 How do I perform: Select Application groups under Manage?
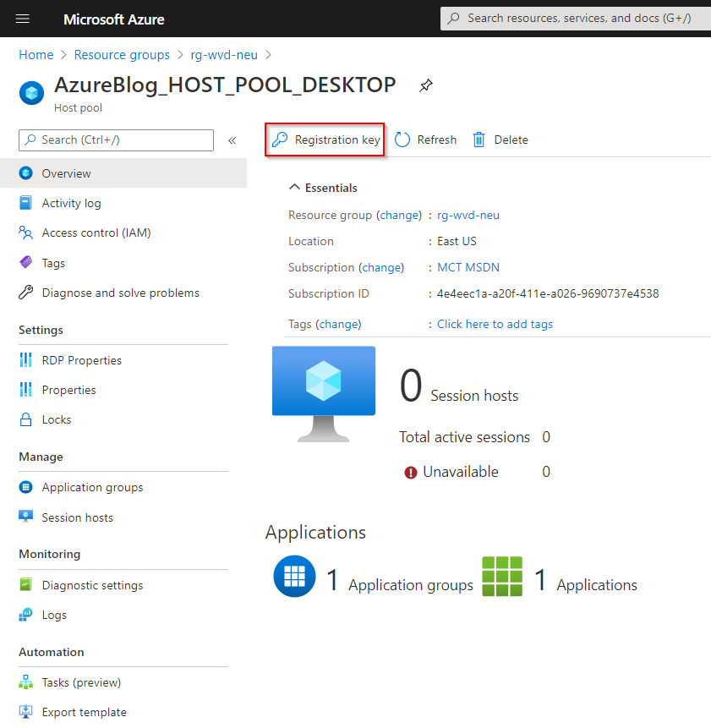pyautogui.click(x=91, y=487)
